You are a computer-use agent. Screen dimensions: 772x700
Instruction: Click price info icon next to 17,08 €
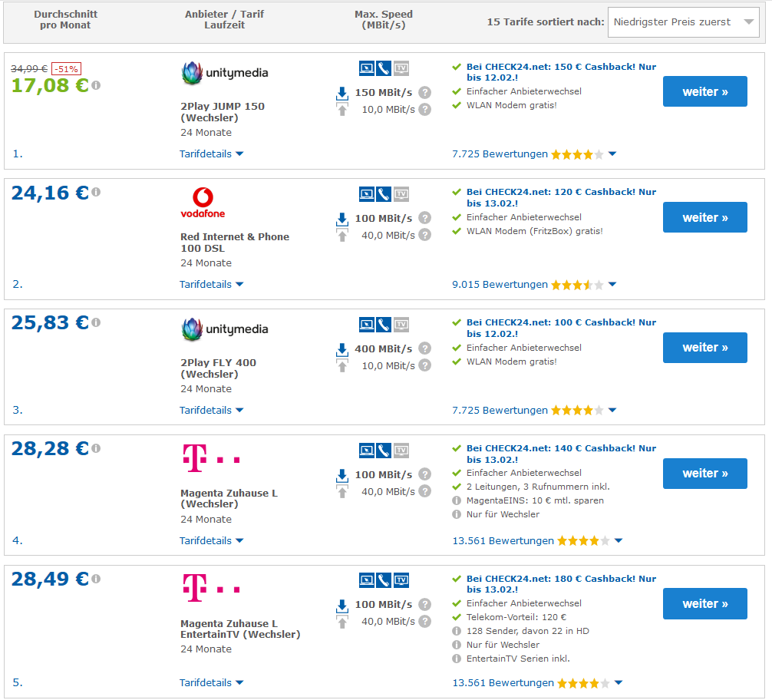(x=96, y=86)
